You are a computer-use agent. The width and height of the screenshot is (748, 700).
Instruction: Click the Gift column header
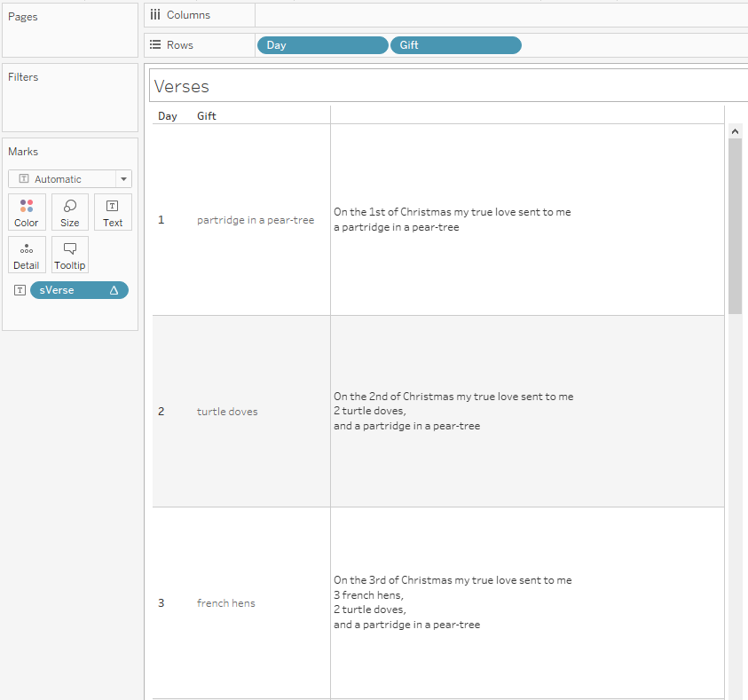tap(207, 116)
